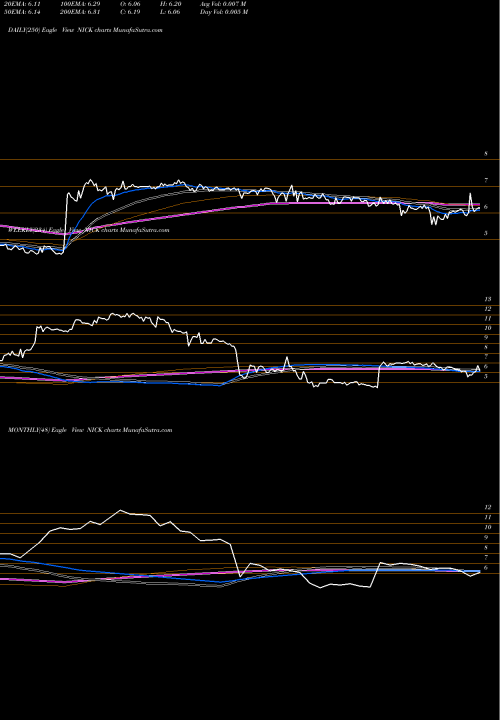This screenshot has width=500, height=720.
Task: Click the monthly chart axis label 12
Action: 488,507
